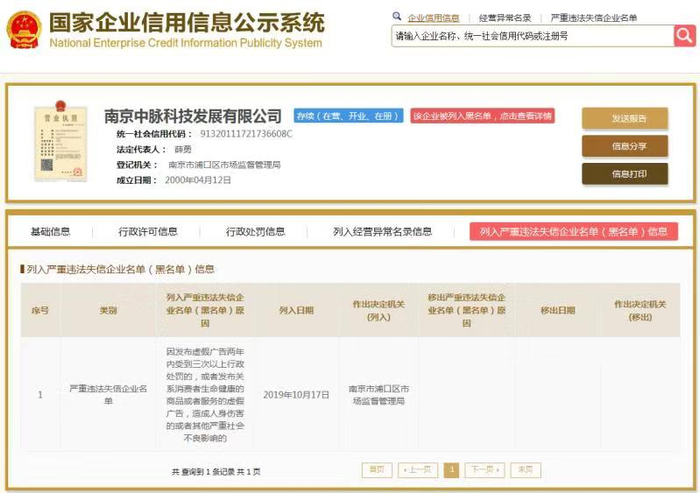Click the 发送报告 button

click(x=625, y=118)
